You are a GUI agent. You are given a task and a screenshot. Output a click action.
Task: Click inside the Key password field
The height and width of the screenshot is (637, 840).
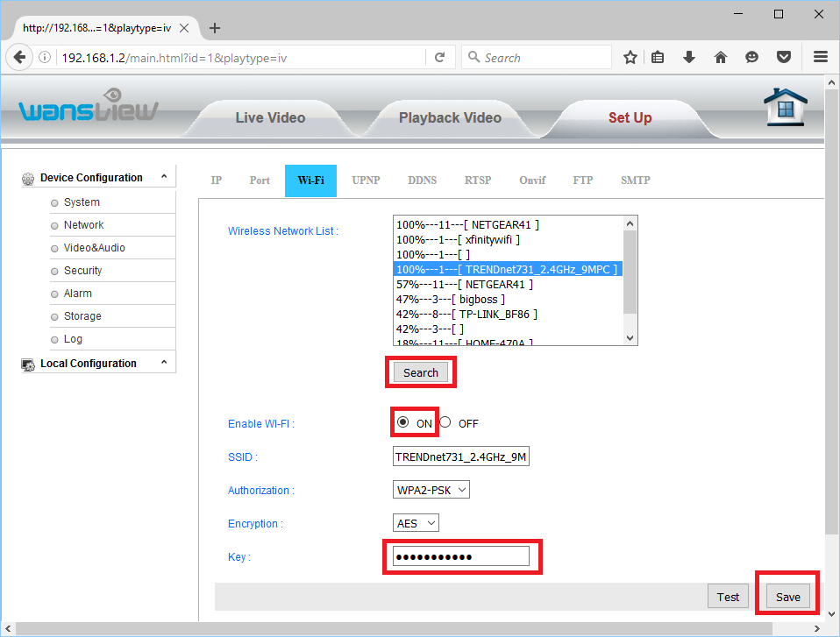(460, 556)
